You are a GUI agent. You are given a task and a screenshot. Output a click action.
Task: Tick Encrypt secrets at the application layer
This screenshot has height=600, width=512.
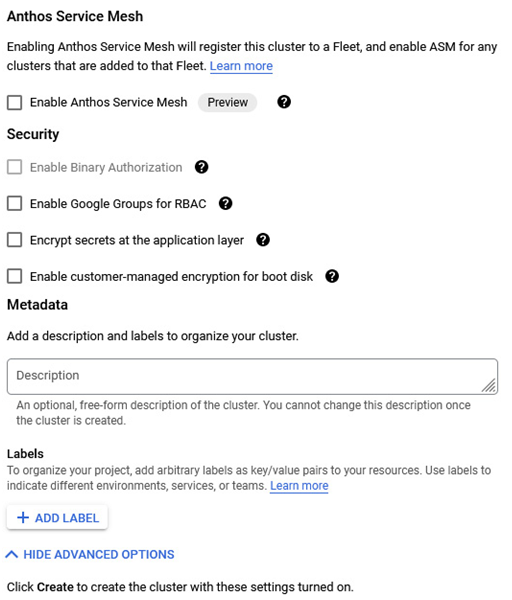coord(15,240)
